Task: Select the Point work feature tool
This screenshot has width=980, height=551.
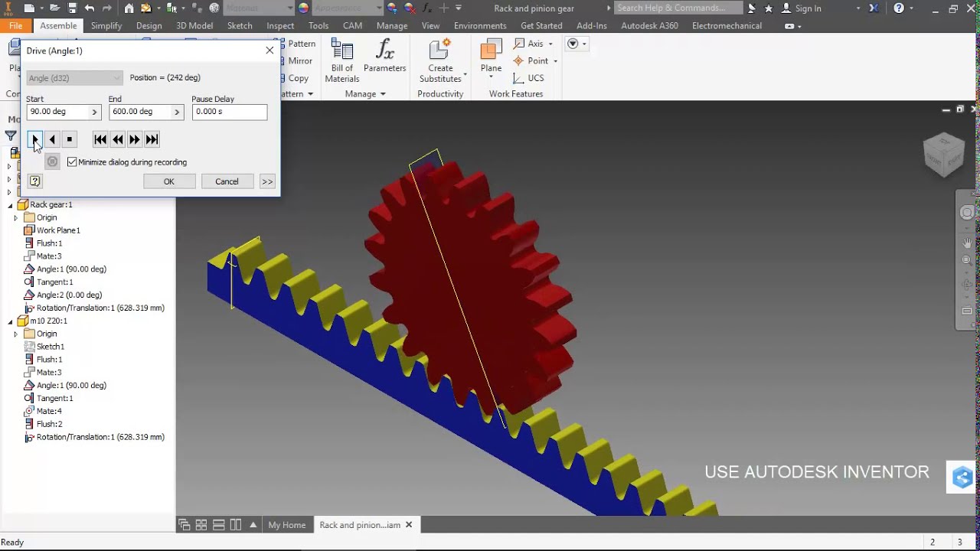Action: click(x=531, y=61)
